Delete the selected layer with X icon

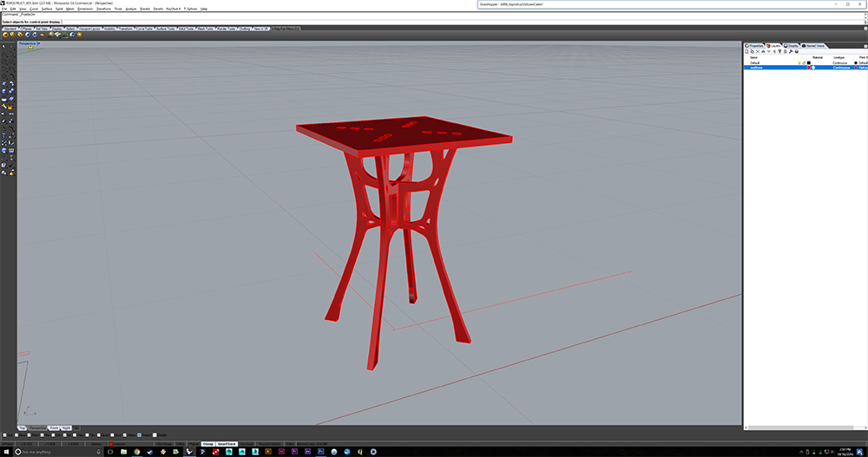pos(758,51)
